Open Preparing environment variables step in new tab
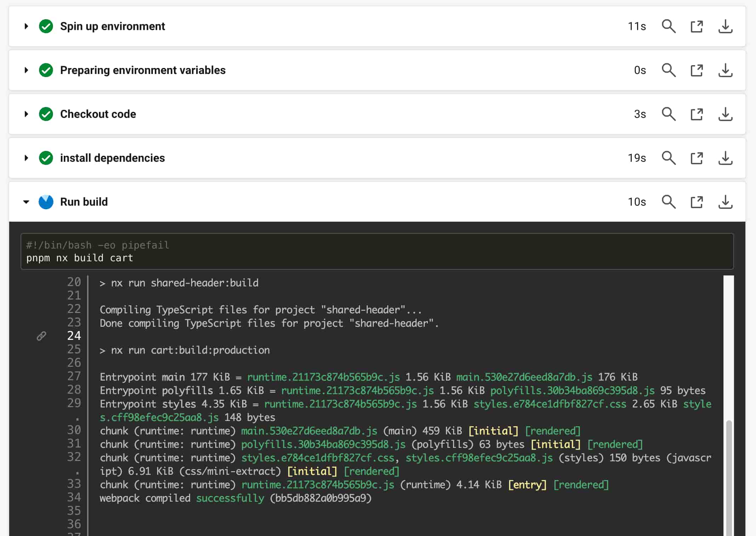The image size is (756, 536). point(697,70)
